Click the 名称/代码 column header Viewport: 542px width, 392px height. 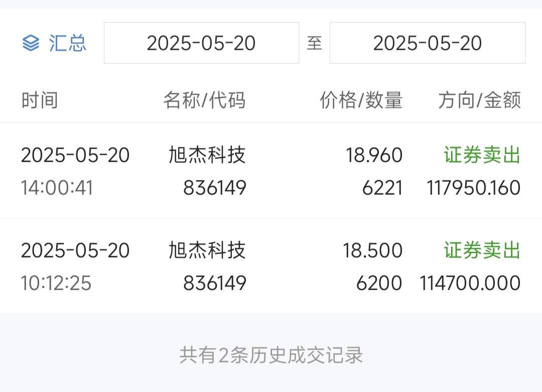(204, 100)
